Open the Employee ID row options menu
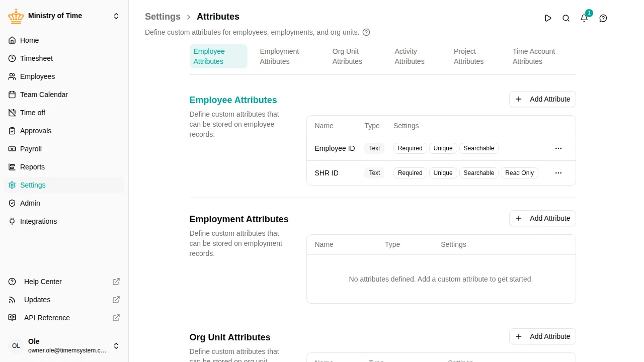Viewport: 644px width, 362px height. (558, 148)
